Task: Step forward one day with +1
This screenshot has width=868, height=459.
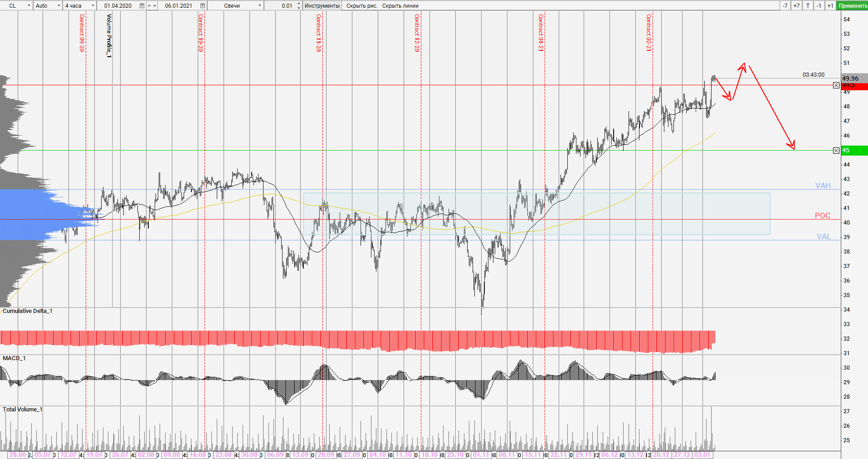Action: pyautogui.click(x=830, y=5)
